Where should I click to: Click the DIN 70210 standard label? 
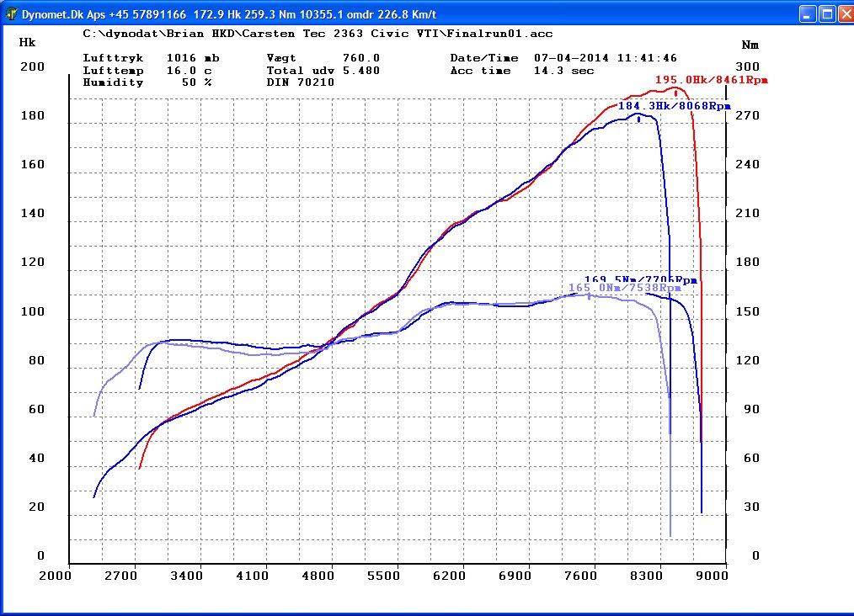[x=300, y=82]
